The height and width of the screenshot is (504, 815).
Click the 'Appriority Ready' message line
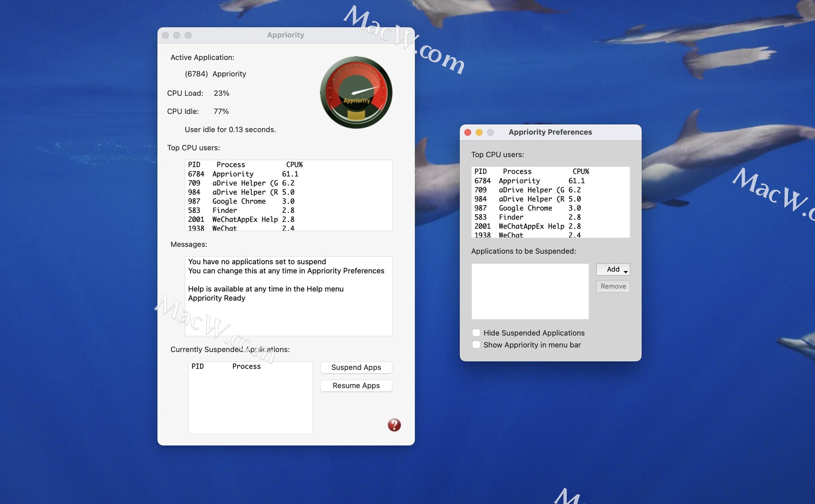click(x=216, y=298)
